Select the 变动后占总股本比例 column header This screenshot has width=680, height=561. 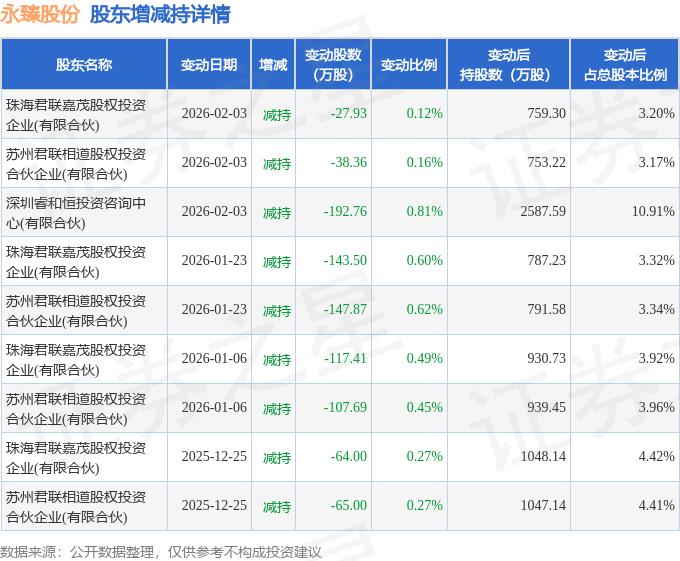[x=625, y=65]
